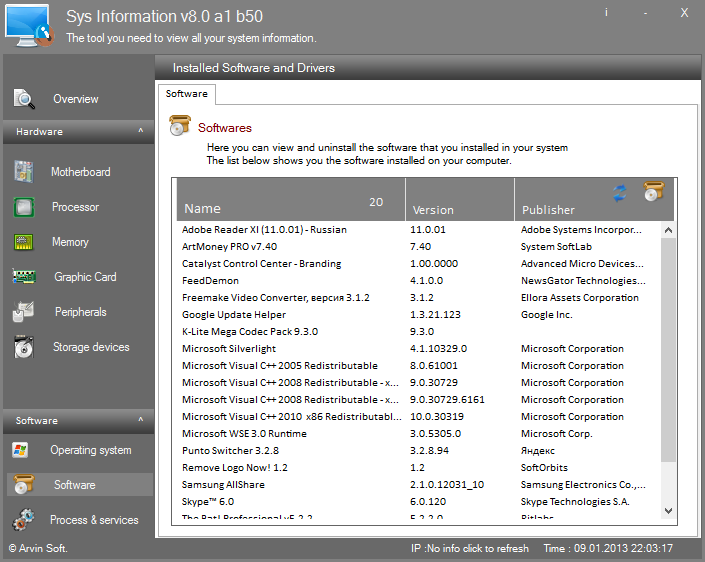The width and height of the screenshot is (705, 562).
Task: Select Remove Logo Now! 1.2 row
Action: point(420,468)
